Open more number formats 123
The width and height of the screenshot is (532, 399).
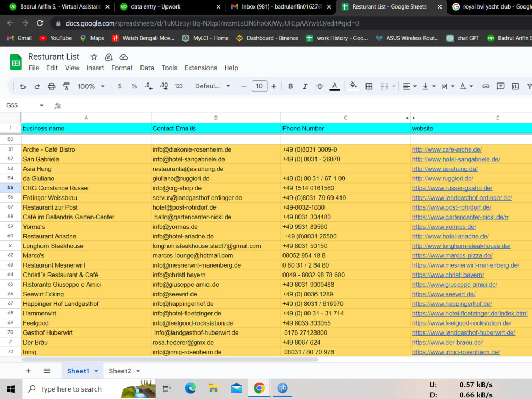click(x=179, y=86)
